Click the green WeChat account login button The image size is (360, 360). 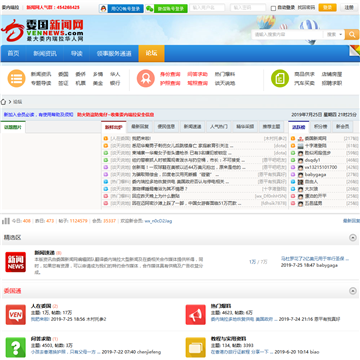pyautogui.click(x=171, y=9)
